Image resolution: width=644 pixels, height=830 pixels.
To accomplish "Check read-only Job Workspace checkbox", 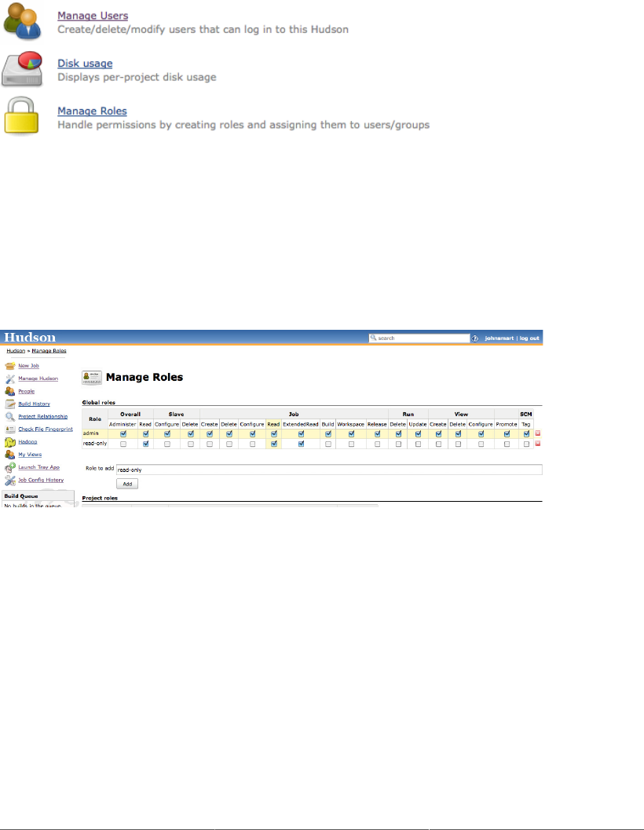I will [351, 444].
